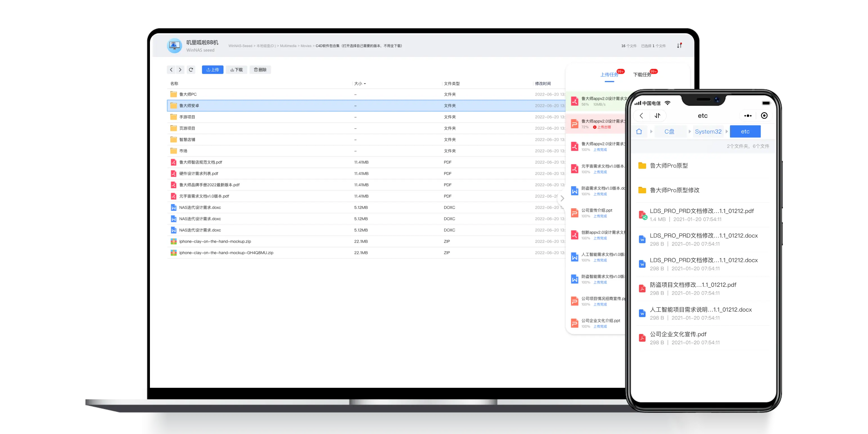The width and height of the screenshot is (868, 434).
Task: Switch to the 下载任务 tab
Action: pos(642,74)
